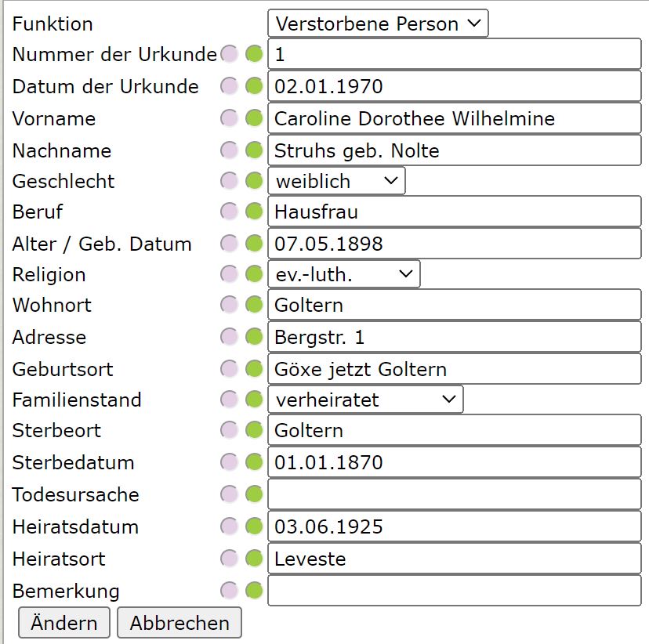
Task: Click the pink dot beside Bemerkung
Action: click(229, 590)
